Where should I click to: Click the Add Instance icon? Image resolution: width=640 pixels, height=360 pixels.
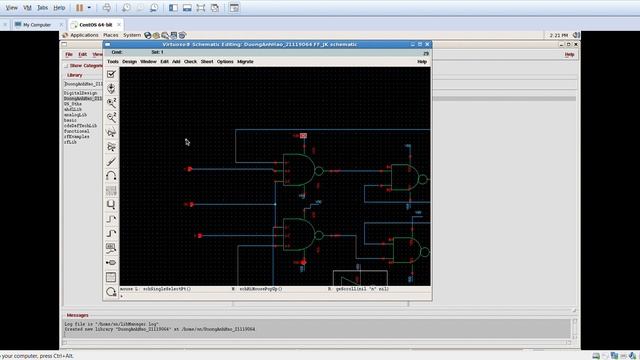(x=111, y=205)
